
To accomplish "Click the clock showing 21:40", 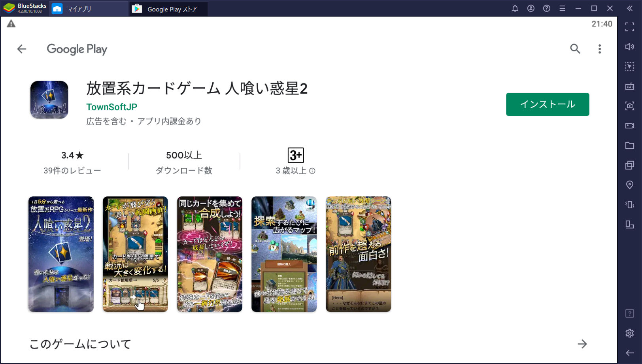I will [x=602, y=24].
